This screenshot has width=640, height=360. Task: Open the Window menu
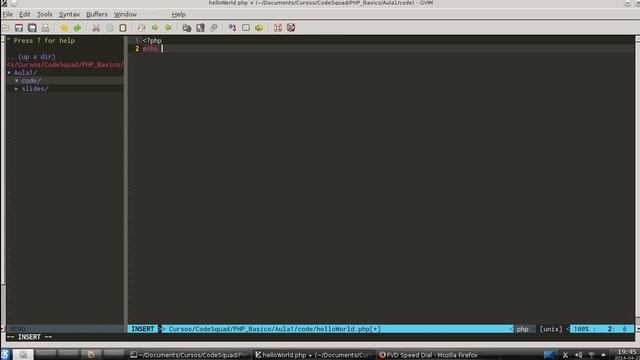(125, 14)
